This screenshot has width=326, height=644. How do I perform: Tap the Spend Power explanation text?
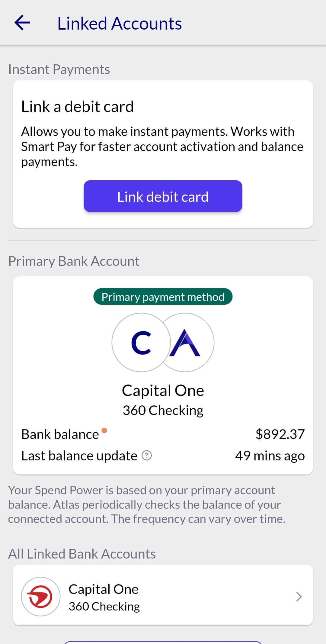(147, 504)
